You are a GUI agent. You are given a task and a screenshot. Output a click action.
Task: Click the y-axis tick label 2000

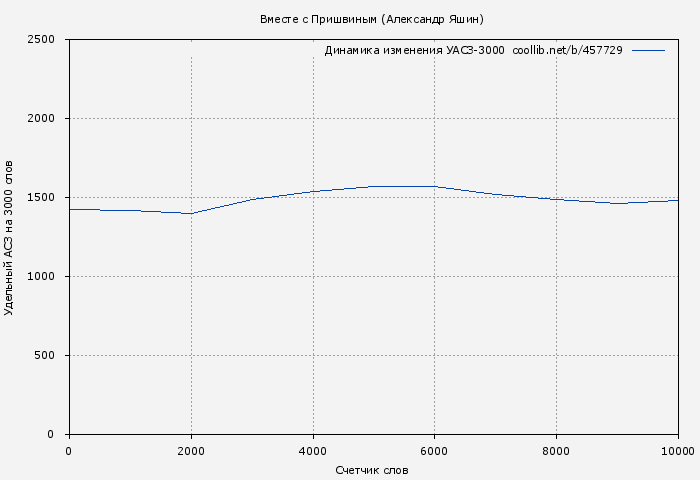coord(47,119)
